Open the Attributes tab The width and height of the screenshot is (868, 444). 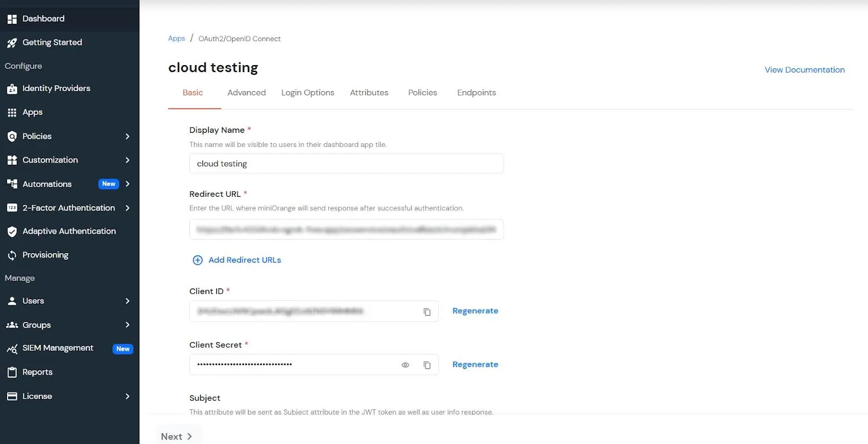click(369, 93)
